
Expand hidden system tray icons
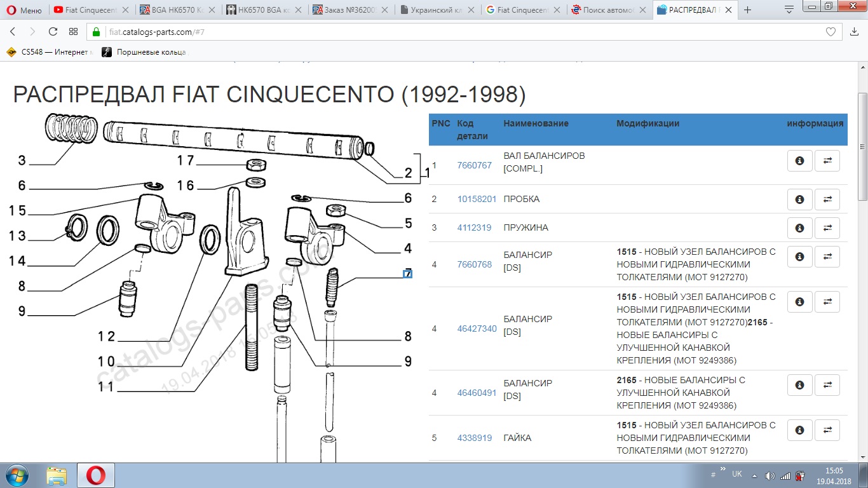pos(754,475)
